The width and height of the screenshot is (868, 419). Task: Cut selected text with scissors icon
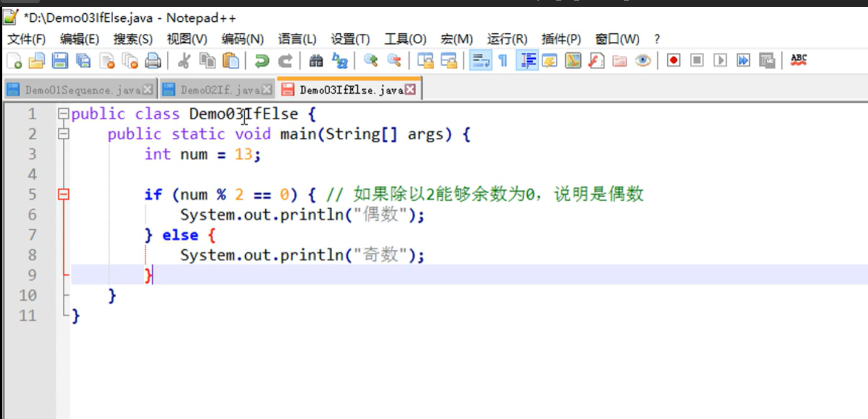point(183,59)
